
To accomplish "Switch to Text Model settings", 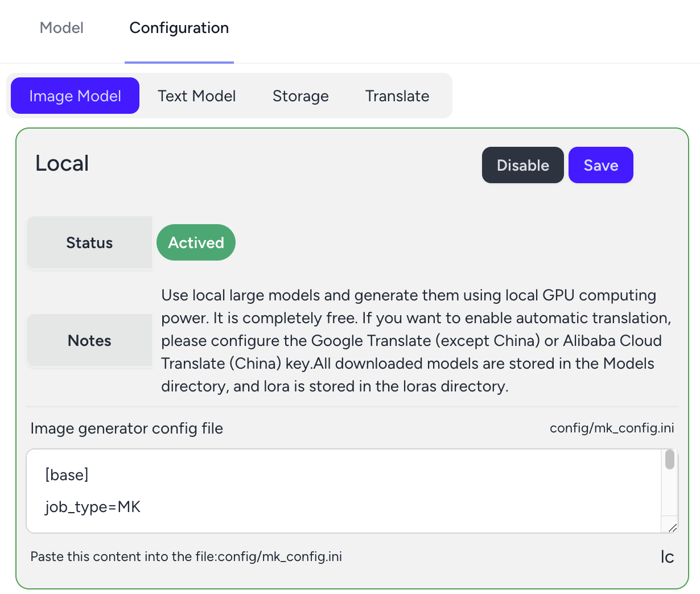I will pos(197,96).
